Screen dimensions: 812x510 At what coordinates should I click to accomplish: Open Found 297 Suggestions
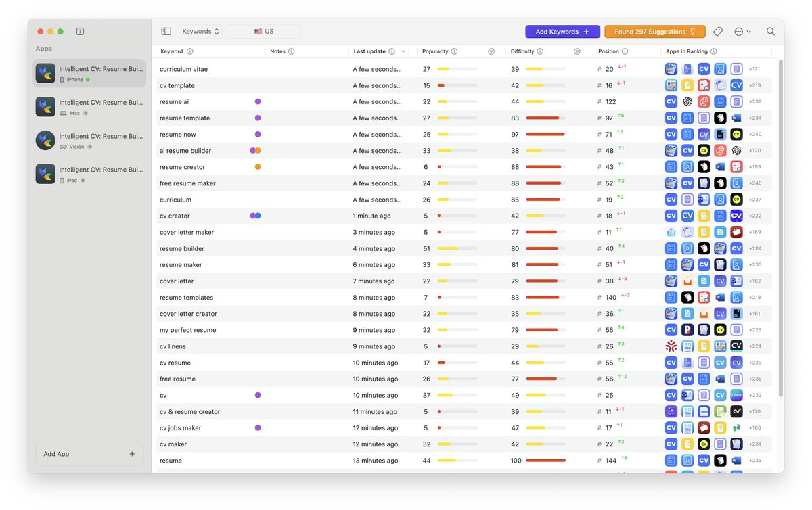pos(654,31)
